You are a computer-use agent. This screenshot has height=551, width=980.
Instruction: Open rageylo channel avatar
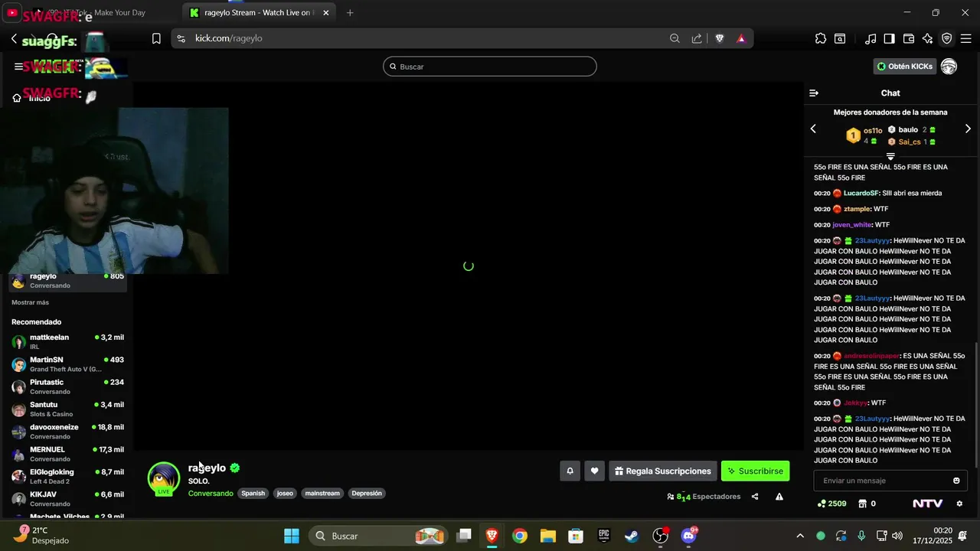[x=163, y=478]
